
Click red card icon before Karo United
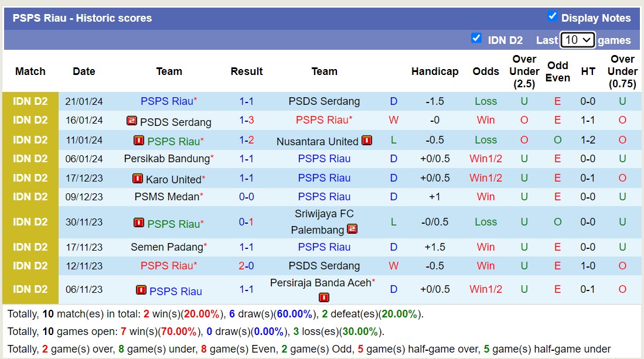point(138,179)
